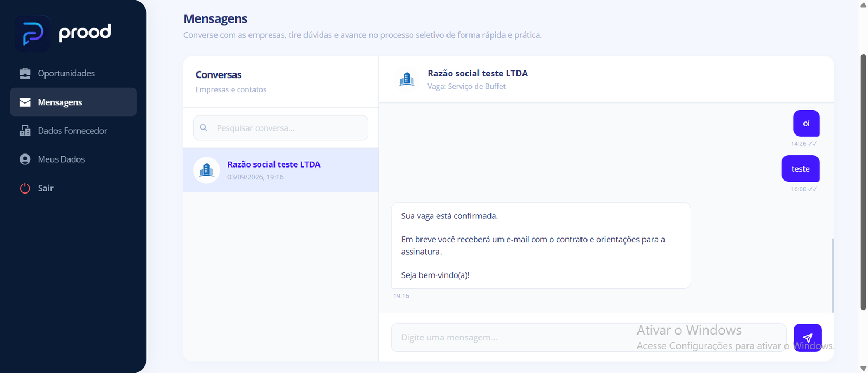Click the "Mensagens" page heading
This screenshot has height=373, width=868.
(x=215, y=19)
